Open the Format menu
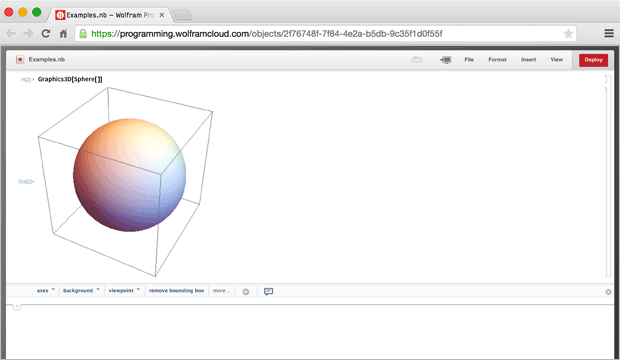620x360 pixels. pyautogui.click(x=497, y=60)
